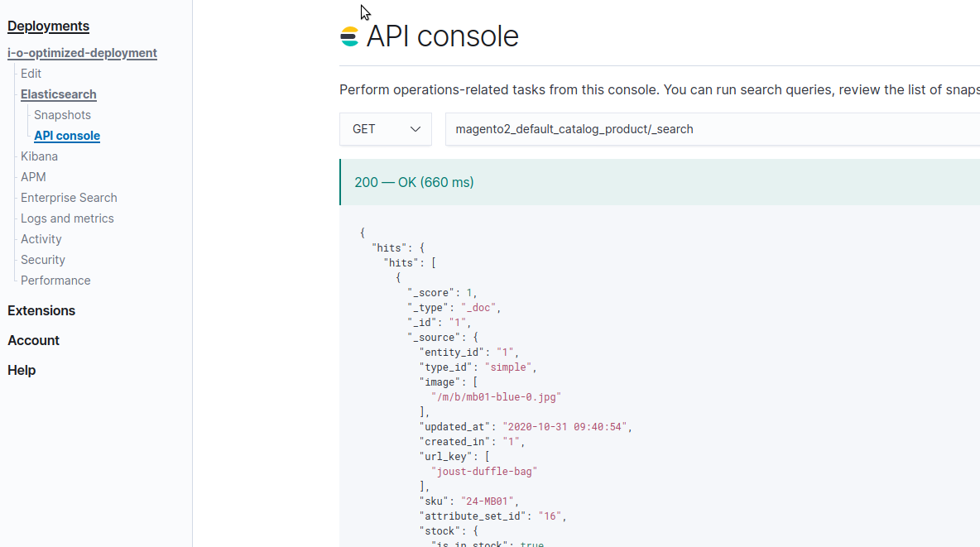Open the i-o-optimized-deployment page
Screen dimensions: 980x547
(x=82, y=53)
